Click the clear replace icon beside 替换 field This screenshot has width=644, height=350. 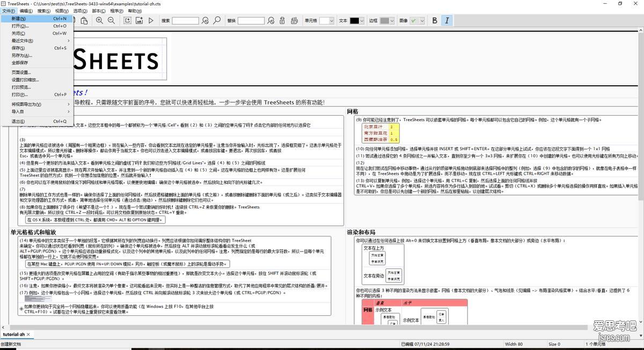click(270, 20)
